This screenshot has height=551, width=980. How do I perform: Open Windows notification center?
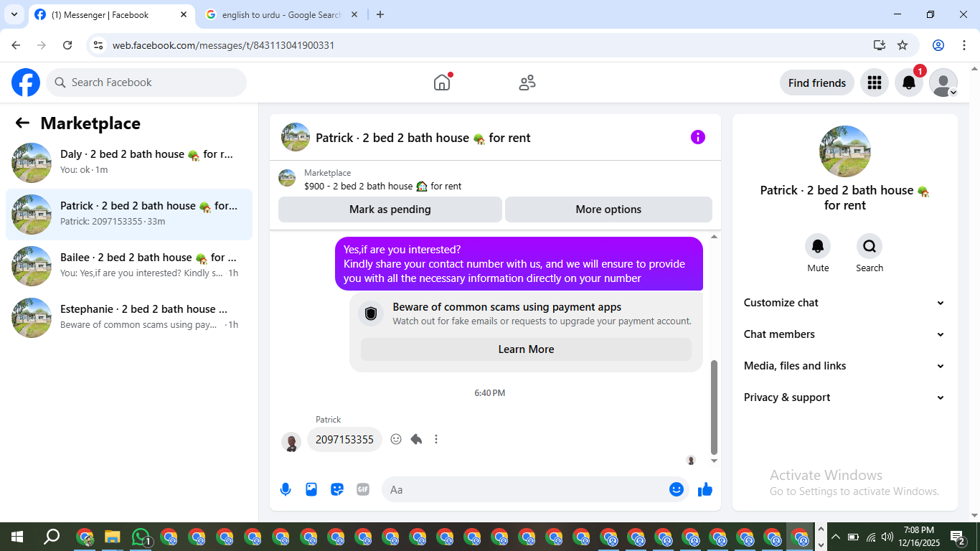pos(958,537)
